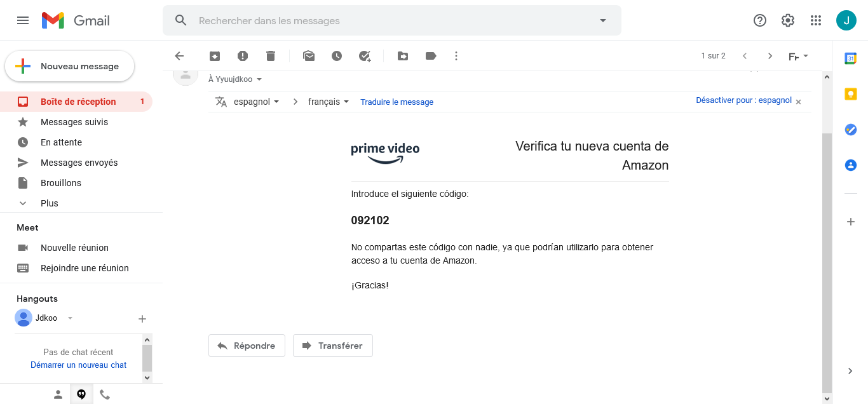This screenshot has width=868, height=404.
Task: Click Nouveau message compose button
Action: pyautogui.click(x=70, y=66)
